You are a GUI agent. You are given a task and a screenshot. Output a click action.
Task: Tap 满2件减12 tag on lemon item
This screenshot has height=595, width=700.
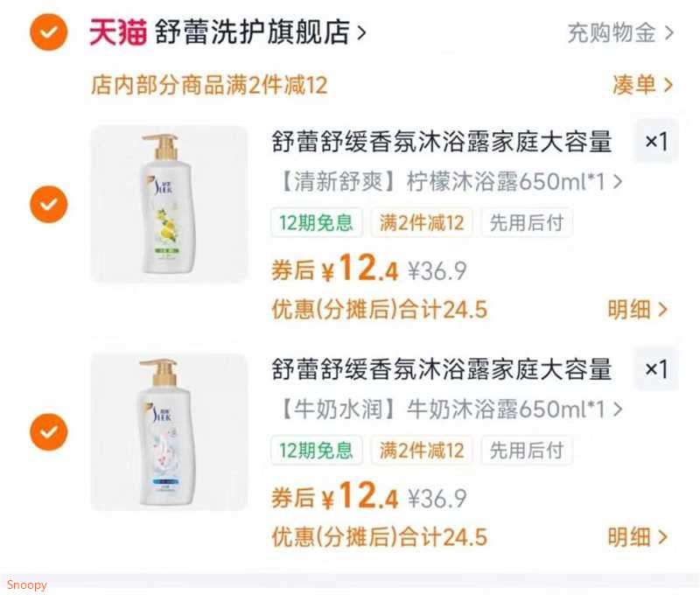point(422,222)
